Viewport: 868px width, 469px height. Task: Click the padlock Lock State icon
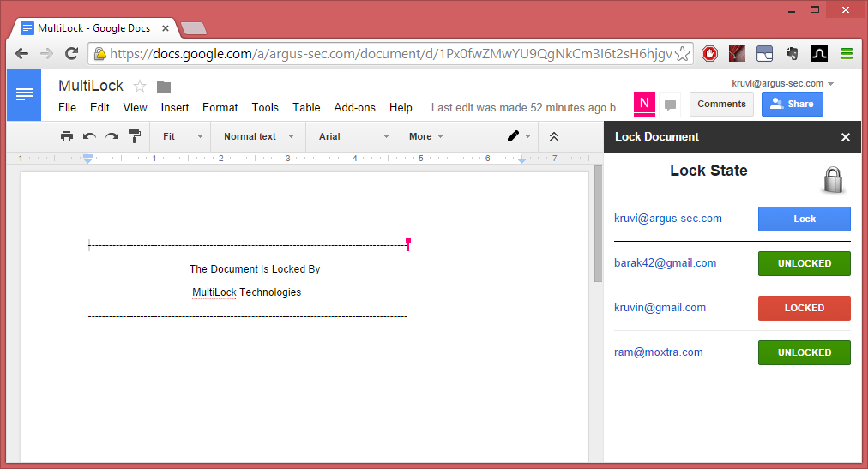pos(833,180)
